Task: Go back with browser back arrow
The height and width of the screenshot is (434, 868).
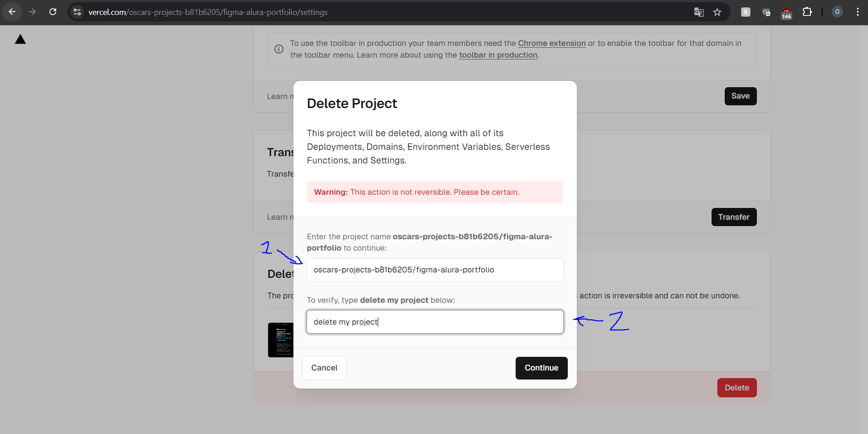Action: coord(12,12)
